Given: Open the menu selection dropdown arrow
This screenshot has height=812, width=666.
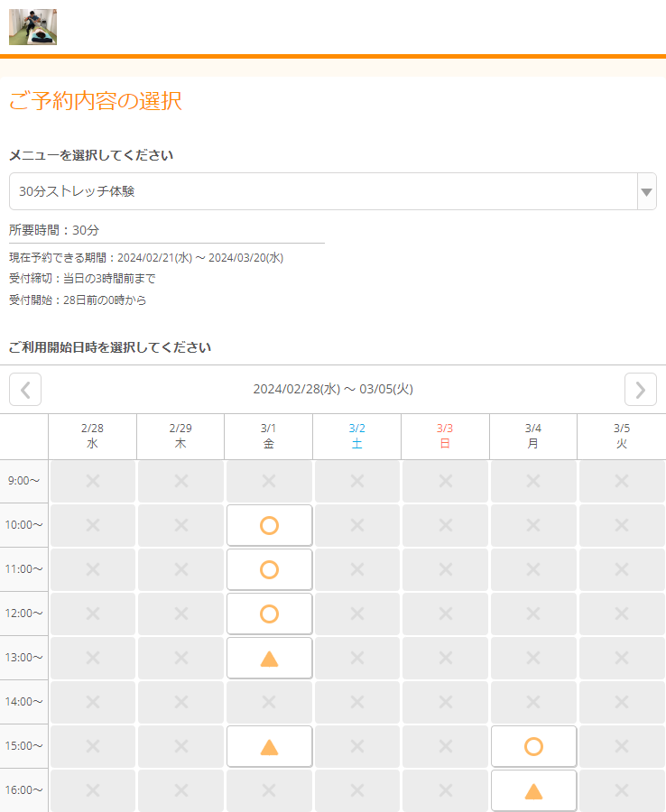Looking at the screenshot, I should [646, 191].
